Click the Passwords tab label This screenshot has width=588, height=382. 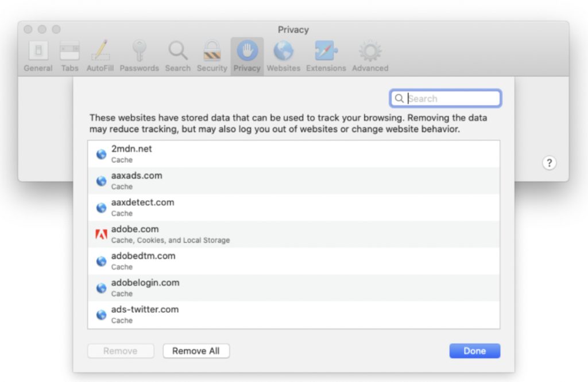click(139, 68)
